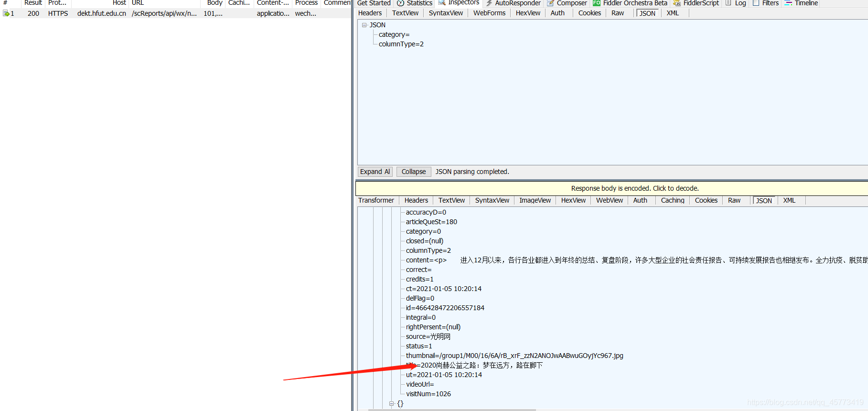The height and width of the screenshot is (411, 868).
Task: Select response node credits=1
Action: coord(420,279)
